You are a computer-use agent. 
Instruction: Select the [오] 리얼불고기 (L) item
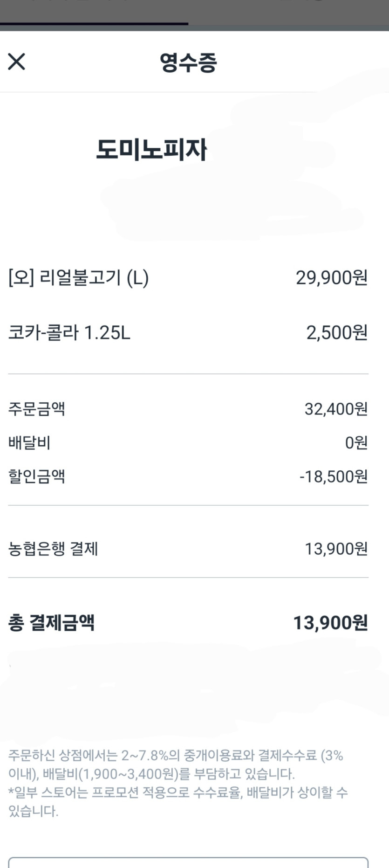(79, 278)
